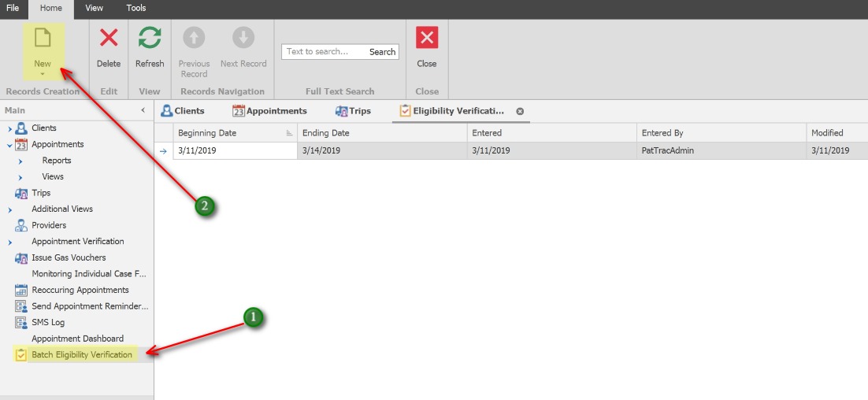Image resolution: width=868 pixels, height=400 pixels.
Task: Click the red Delete icon
Action: pos(109,38)
